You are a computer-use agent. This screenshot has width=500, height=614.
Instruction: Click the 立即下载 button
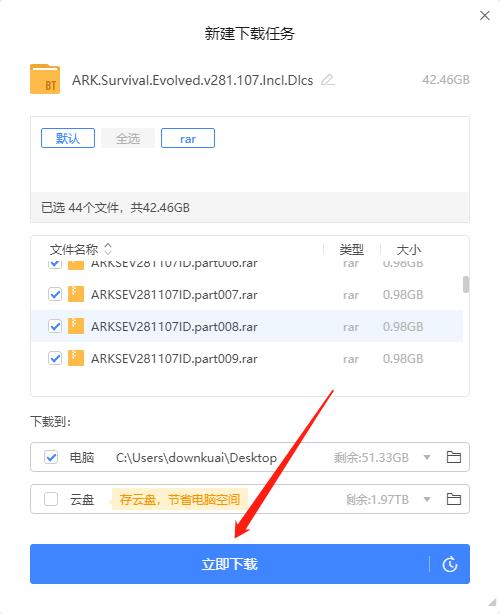tap(229, 564)
